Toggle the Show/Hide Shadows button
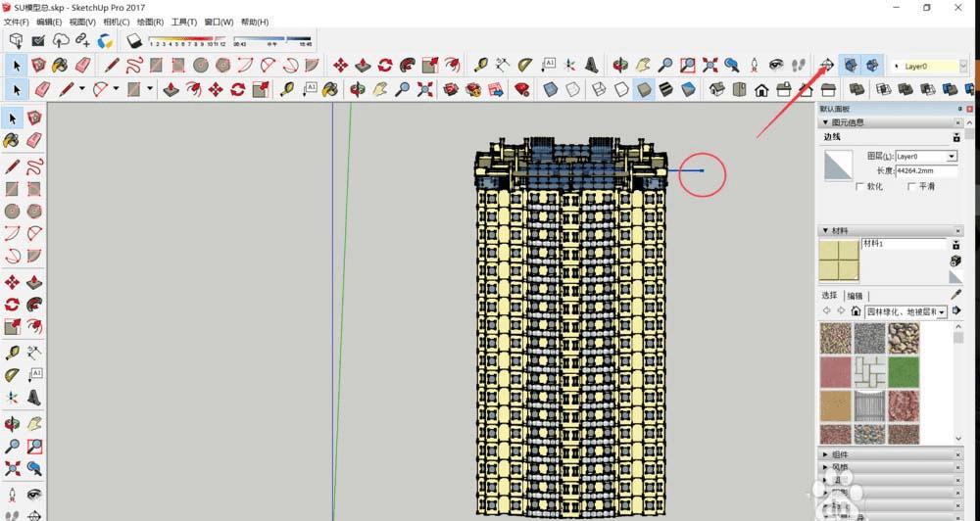This screenshot has width=980, height=521. pyautogui.click(x=134, y=41)
